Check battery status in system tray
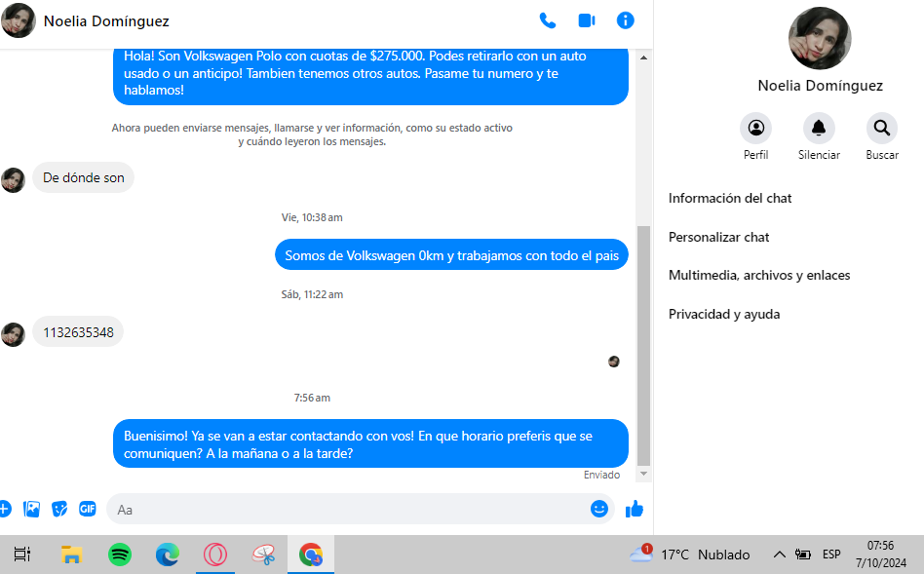The height and width of the screenshot is (574, 924). (x=802, y=554)
